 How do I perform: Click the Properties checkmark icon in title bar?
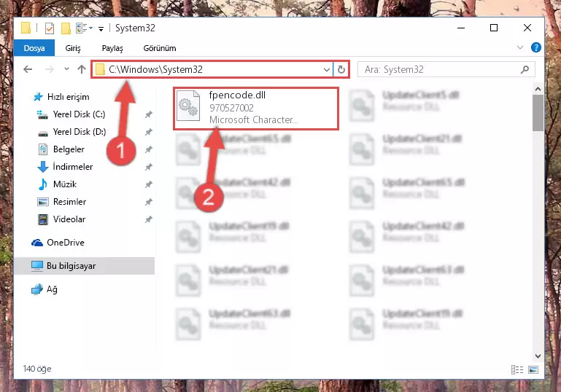pyautogui.click(x=50, y=28)
